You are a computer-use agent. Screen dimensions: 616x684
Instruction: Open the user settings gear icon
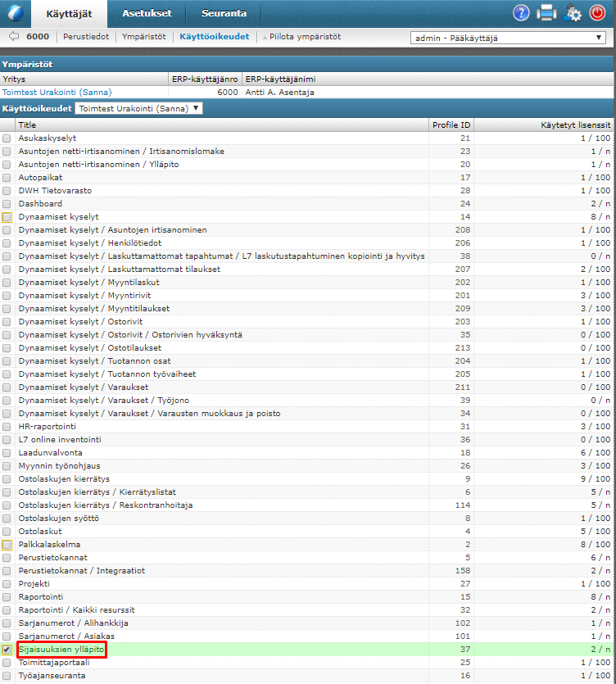pyautogui.click(x=572, y=13)
